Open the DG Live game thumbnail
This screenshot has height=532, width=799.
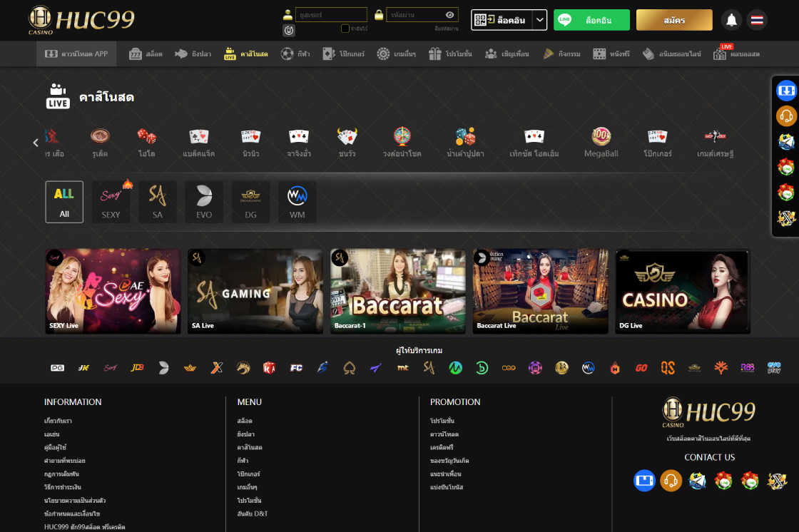point(683,291)
